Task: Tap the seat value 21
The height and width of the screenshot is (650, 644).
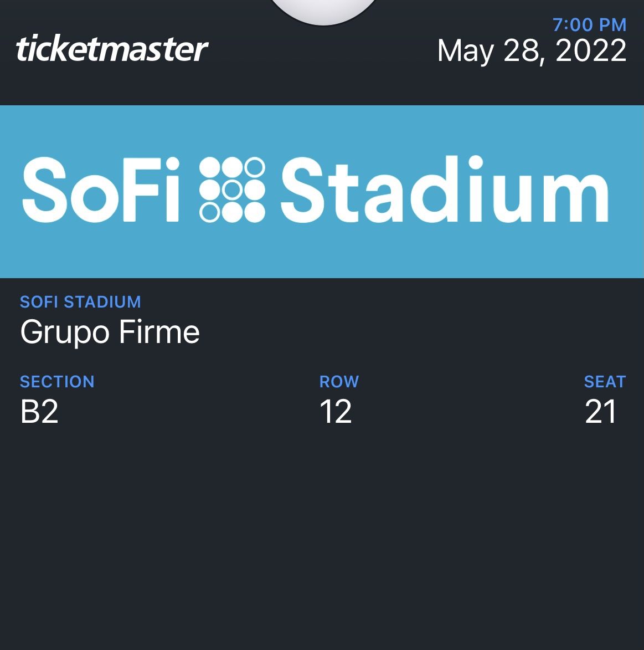Action: (x=601, y=412)
